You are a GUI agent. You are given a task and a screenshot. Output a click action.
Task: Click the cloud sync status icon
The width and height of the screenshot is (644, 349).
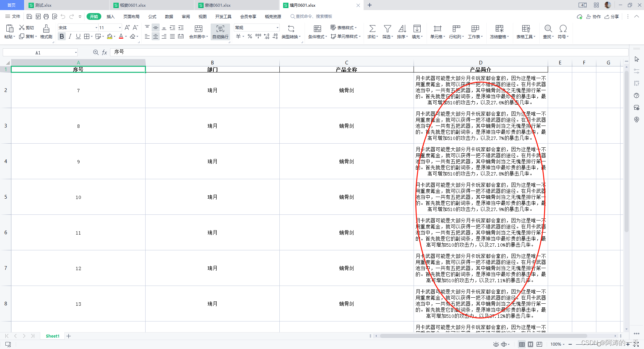(579, 16)
